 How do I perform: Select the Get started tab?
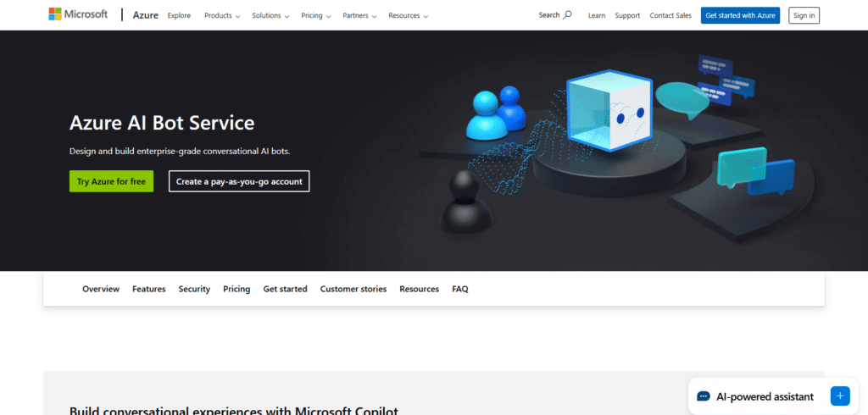click(285, 289)
